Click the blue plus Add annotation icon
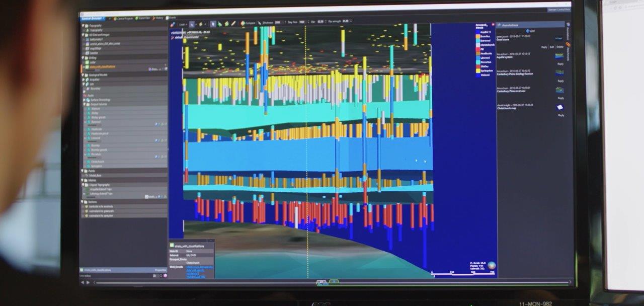644x306 pixels. pyautogui.click(x=527, y=31)
